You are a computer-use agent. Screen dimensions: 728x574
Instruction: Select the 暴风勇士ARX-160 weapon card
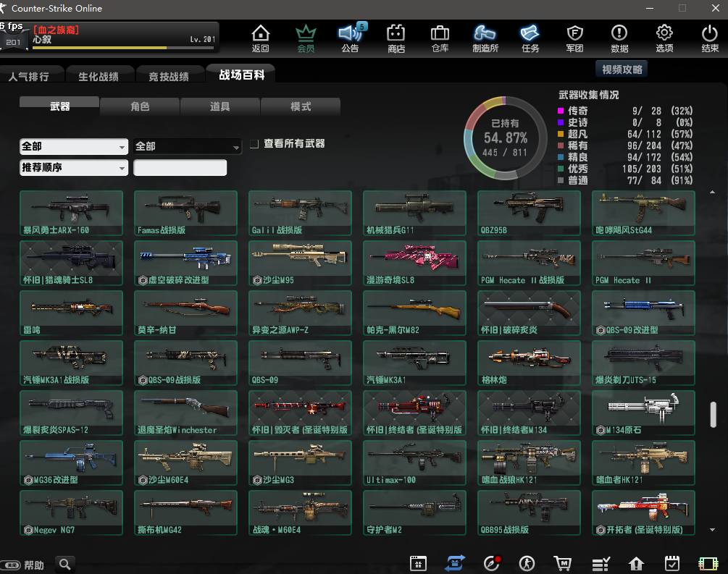pyautogui.click(x=72, y=213)
